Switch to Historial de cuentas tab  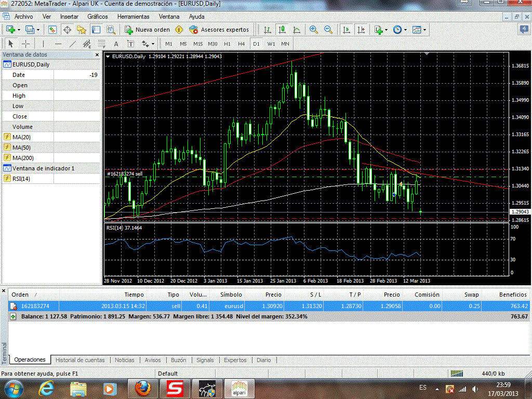click(80, 360)
